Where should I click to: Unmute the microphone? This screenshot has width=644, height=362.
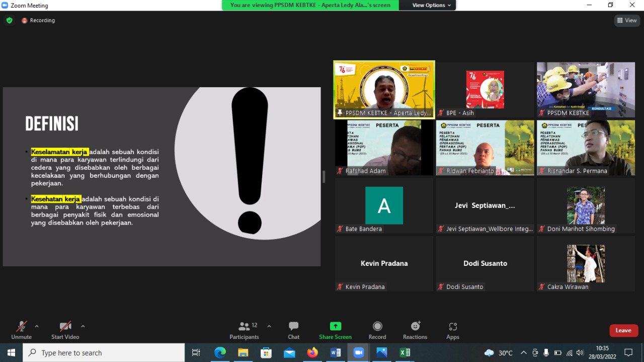21,330
